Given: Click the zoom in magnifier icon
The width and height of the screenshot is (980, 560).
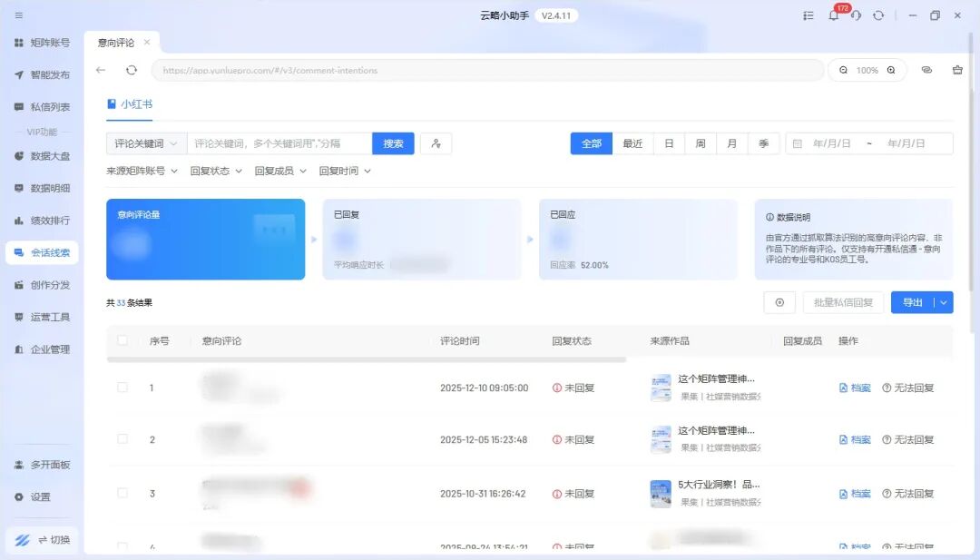Looking at the screenshot, I should [x=891, y=70].
